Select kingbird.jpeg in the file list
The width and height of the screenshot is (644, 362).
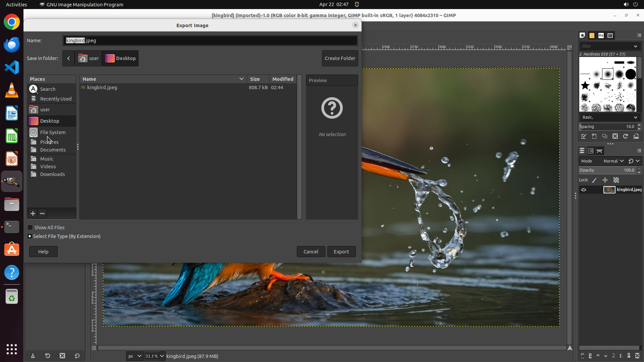[102, 87]
